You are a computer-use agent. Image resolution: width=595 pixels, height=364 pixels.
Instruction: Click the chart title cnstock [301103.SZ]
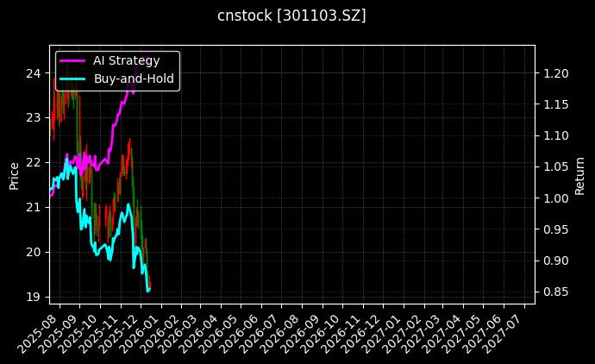pos(297,16)
